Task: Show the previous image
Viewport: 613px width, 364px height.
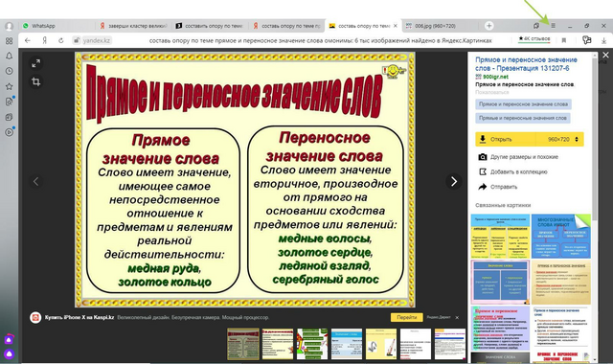Action: pos(36,181)
